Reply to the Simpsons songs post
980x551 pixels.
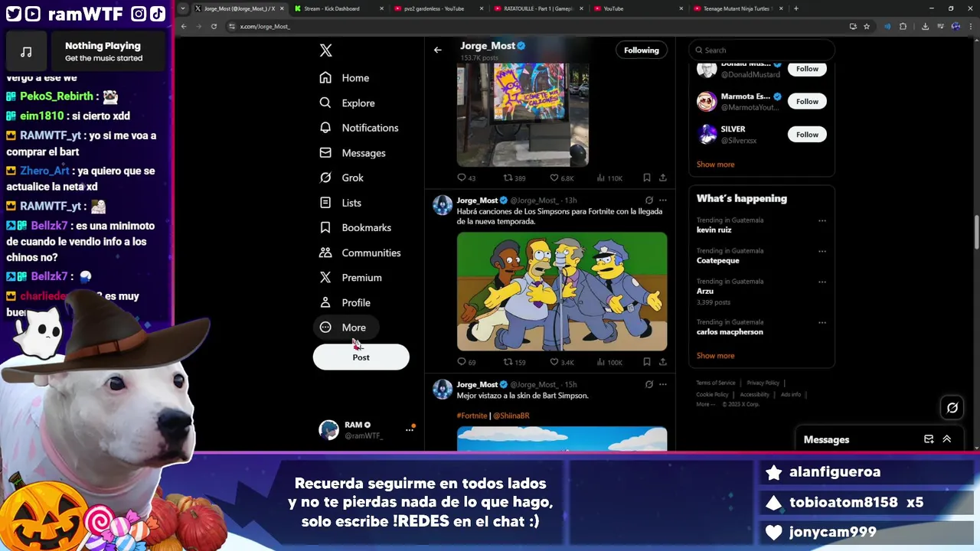tap(466, 362)
